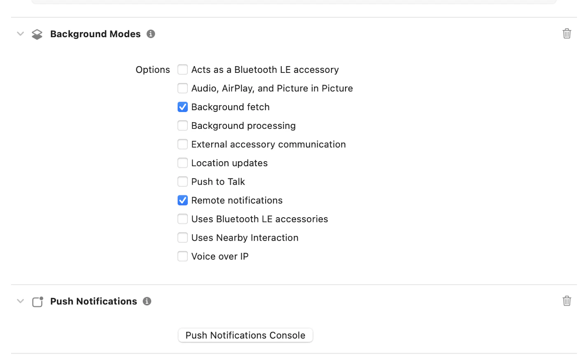Turn on External accessory communication
The image size is (588, 364).
[x=182, y=144]
